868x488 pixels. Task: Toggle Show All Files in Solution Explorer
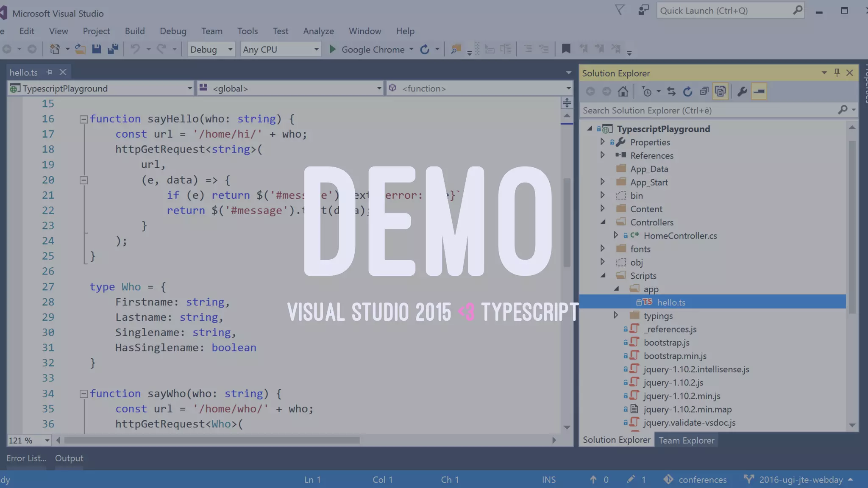coord(721,91)
